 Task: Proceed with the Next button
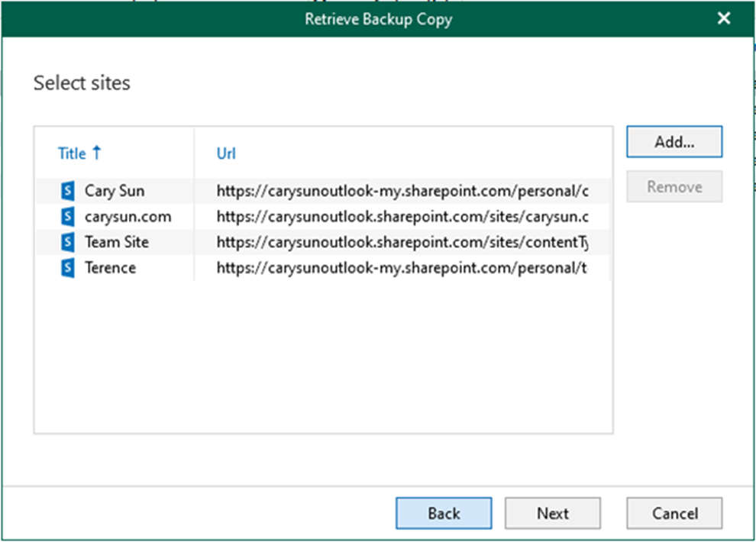553,513
